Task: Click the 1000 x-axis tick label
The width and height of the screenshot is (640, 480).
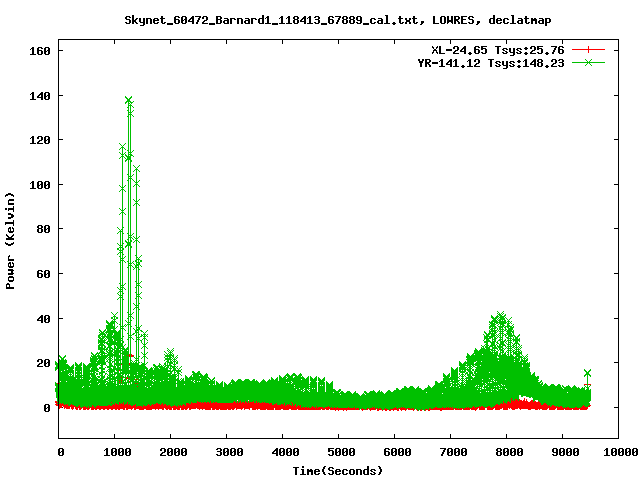Action: [x=117, y=452]
